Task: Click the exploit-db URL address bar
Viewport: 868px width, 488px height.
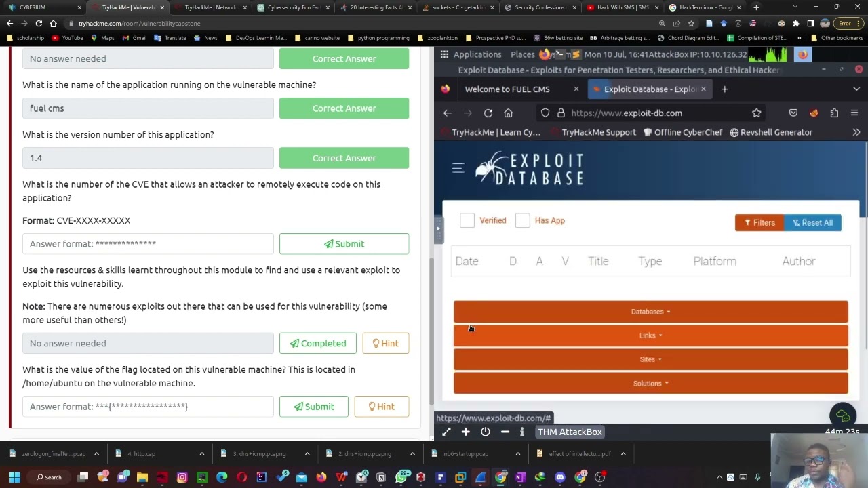Action: (x=651, y=113)
